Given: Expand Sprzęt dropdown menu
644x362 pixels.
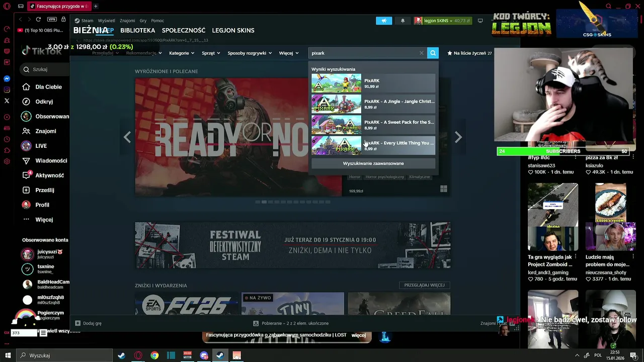Looking at the screenshot, I should [211, 53].
